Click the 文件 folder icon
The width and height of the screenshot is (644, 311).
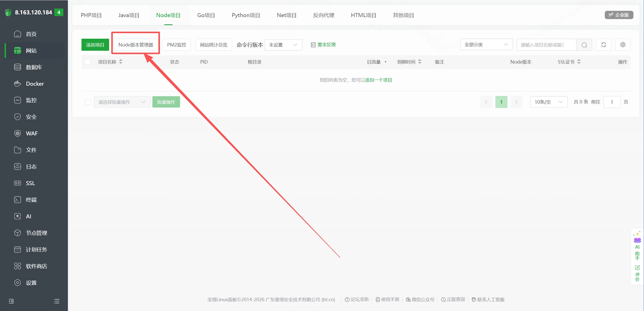click(x=17, y=150)
